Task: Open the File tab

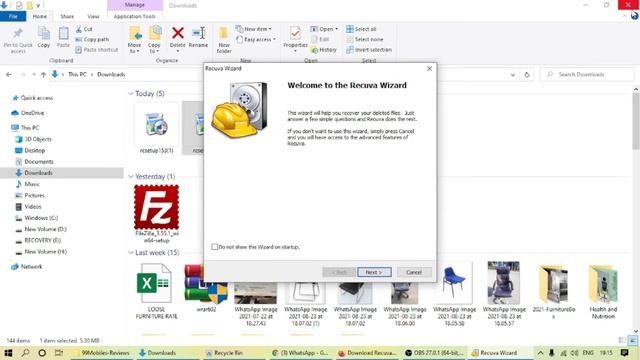Action: pos(13,16)
